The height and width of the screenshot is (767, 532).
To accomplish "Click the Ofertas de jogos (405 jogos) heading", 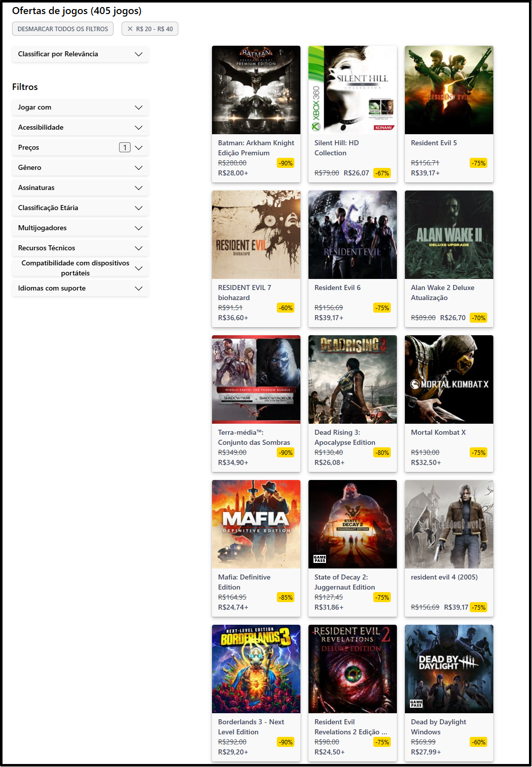I will 77,11.
